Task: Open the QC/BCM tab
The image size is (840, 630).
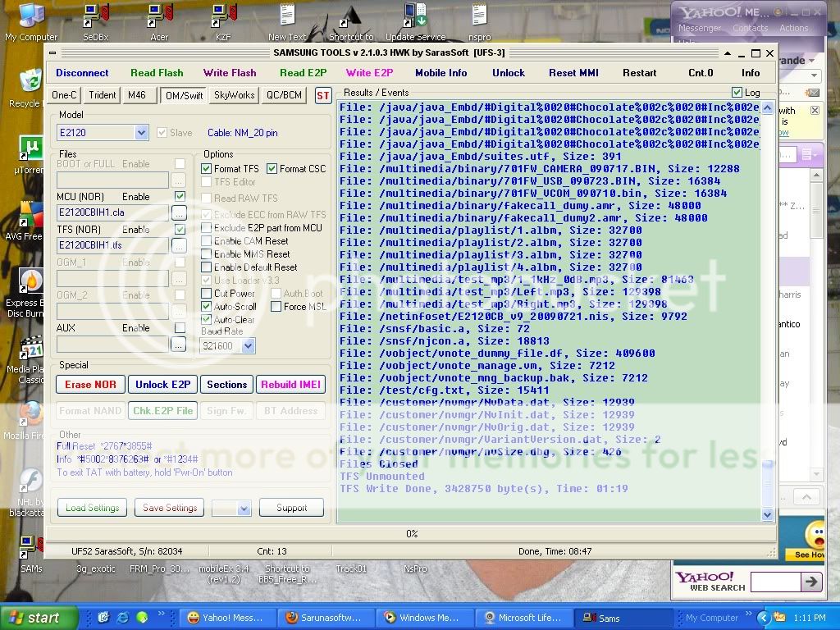Action: (x=284, y=95)
